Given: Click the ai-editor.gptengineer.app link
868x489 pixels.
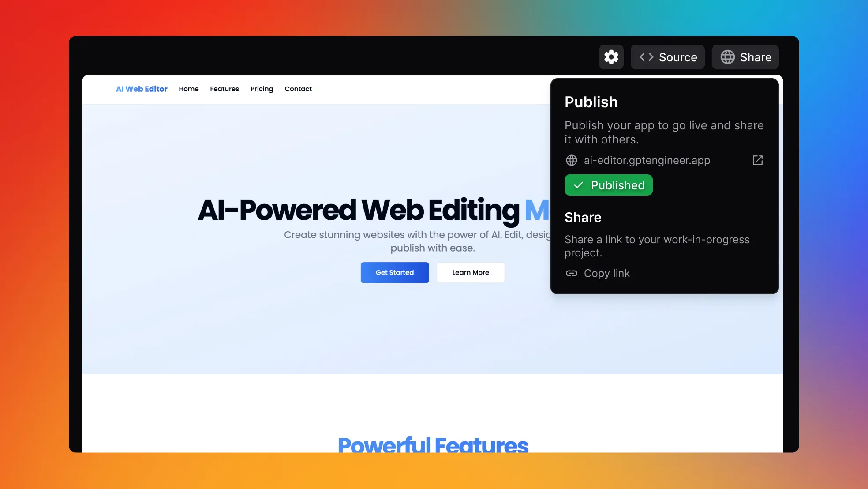Looking at the screenshot, I should tap(647, 160).
